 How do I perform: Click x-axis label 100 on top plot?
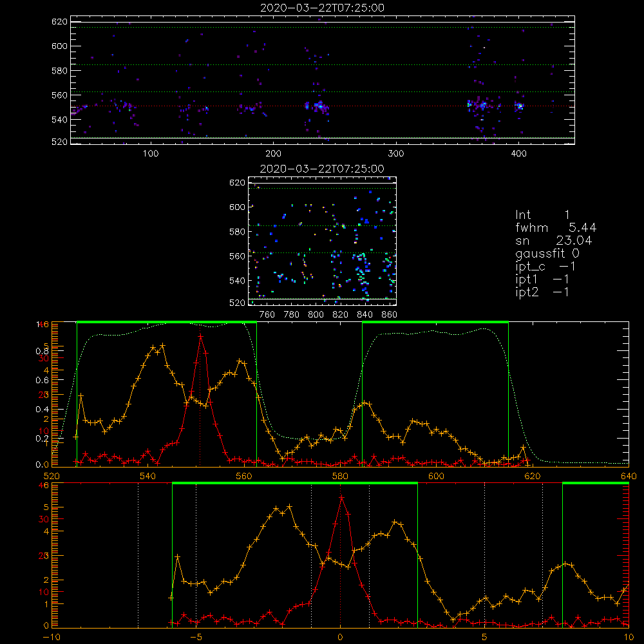pyautogui.click(x=151, y=154)
